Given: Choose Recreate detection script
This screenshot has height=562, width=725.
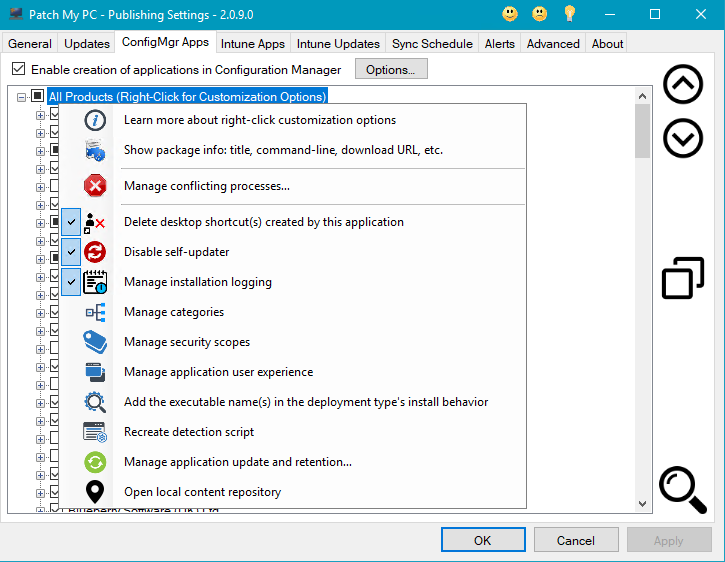Looking at the screenshot, I should tap(189, 432).
